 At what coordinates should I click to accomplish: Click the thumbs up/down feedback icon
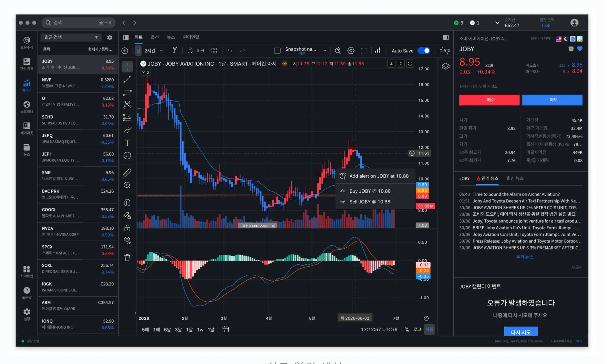pyautogui.click(x=445, y=51)
